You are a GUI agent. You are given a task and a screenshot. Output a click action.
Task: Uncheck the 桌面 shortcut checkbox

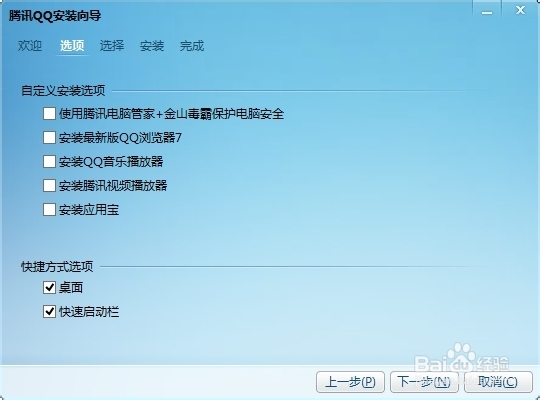tap(49, 287)
